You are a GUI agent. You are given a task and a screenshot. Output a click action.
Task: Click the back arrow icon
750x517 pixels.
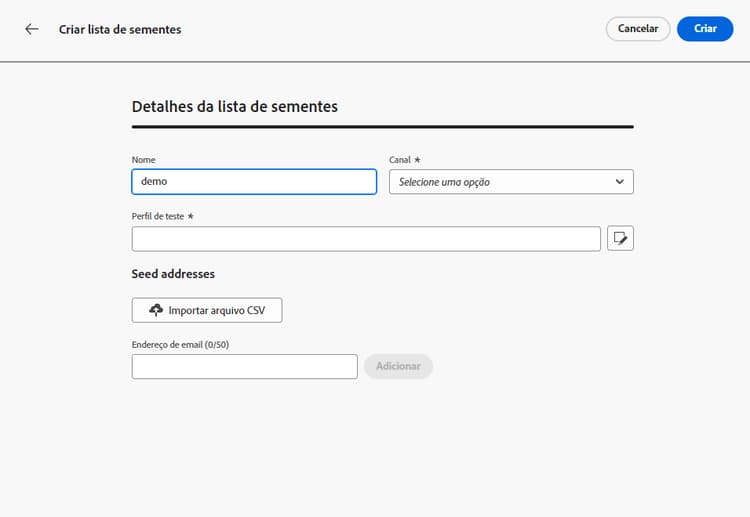32,29
